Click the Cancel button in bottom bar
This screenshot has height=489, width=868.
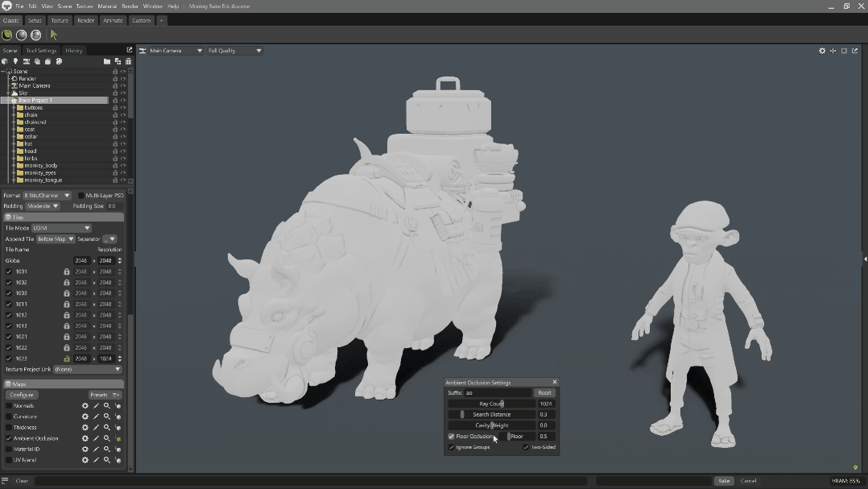pyautogui.click(x=749, y=481)
